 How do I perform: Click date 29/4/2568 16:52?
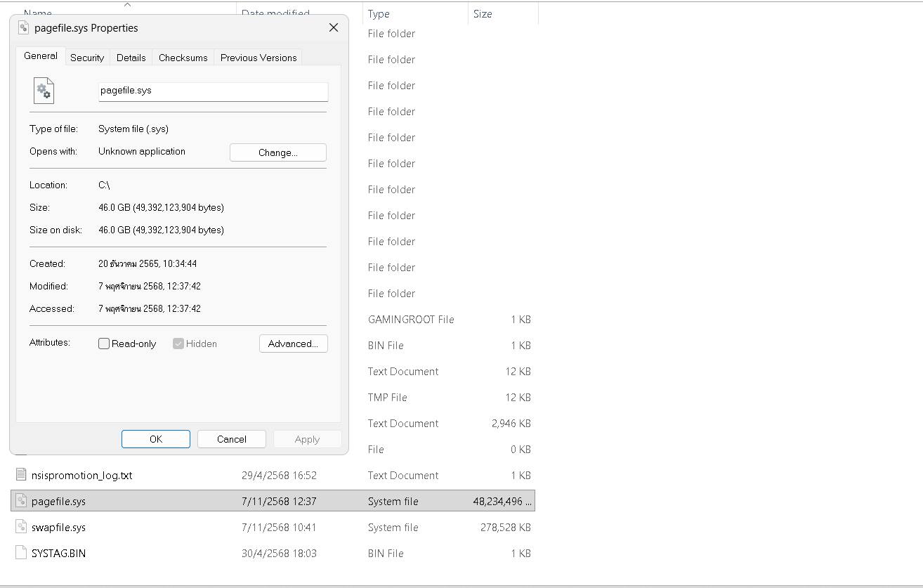279,475
